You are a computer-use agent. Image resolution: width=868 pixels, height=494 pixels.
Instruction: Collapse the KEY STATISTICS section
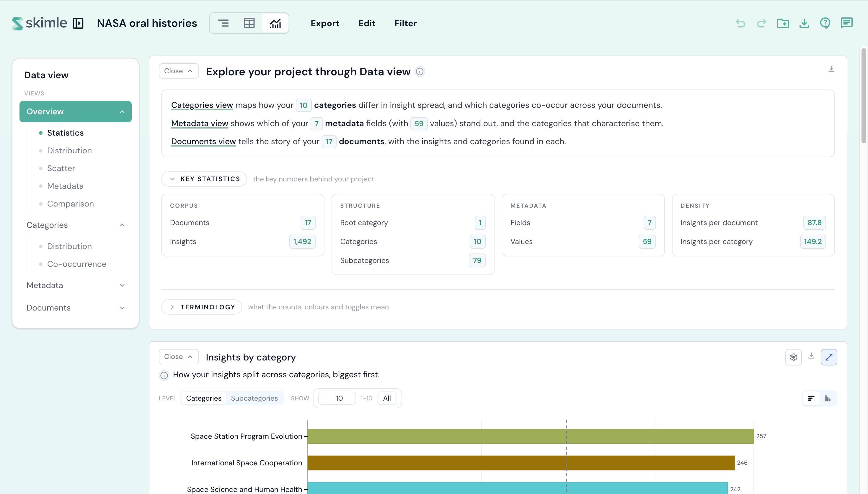click(x=204, y=179)
